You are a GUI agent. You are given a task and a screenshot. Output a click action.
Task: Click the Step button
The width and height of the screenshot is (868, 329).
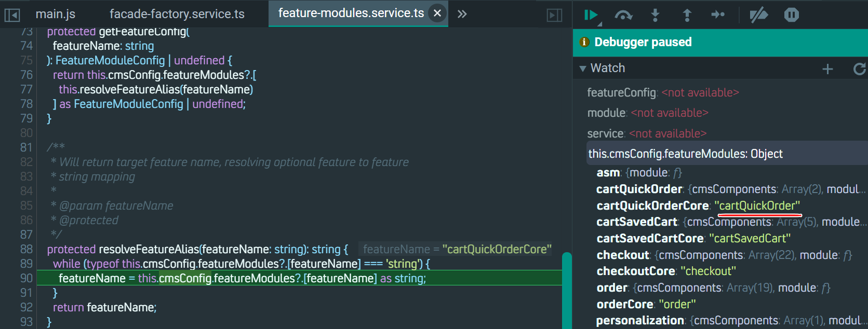tap(718, 15)
